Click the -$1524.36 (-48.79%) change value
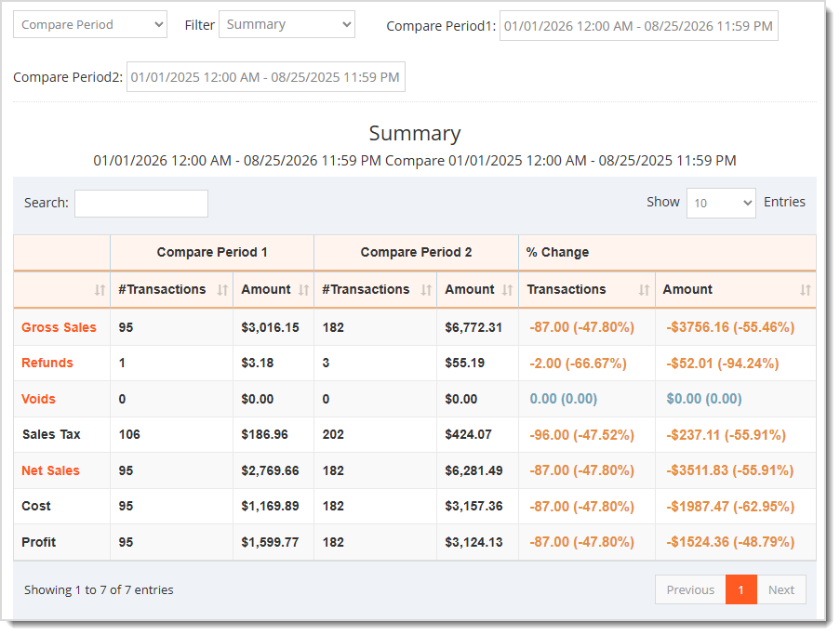The width and height of the screenshot is (840, 635). [731, 542]
